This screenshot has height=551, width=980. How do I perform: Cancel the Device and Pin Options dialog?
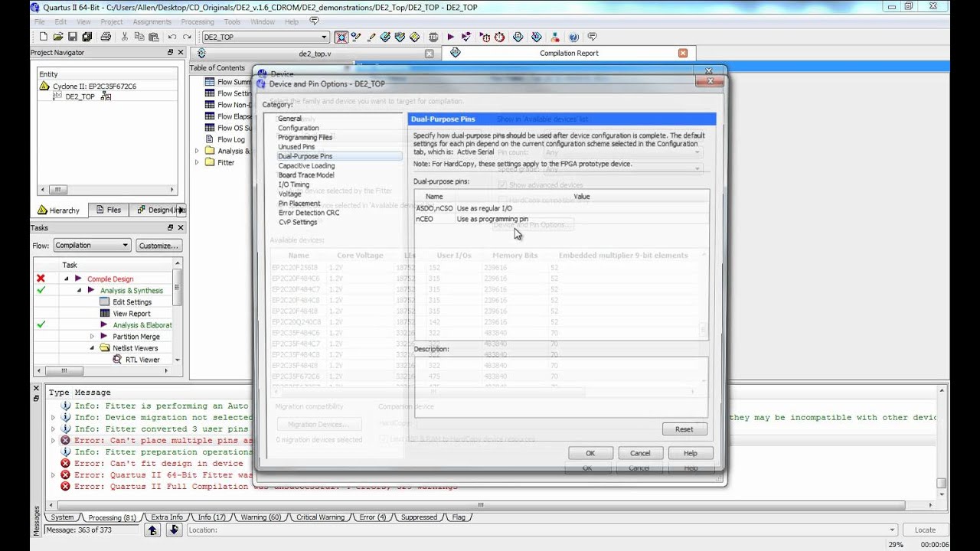(x=640, y=453)
